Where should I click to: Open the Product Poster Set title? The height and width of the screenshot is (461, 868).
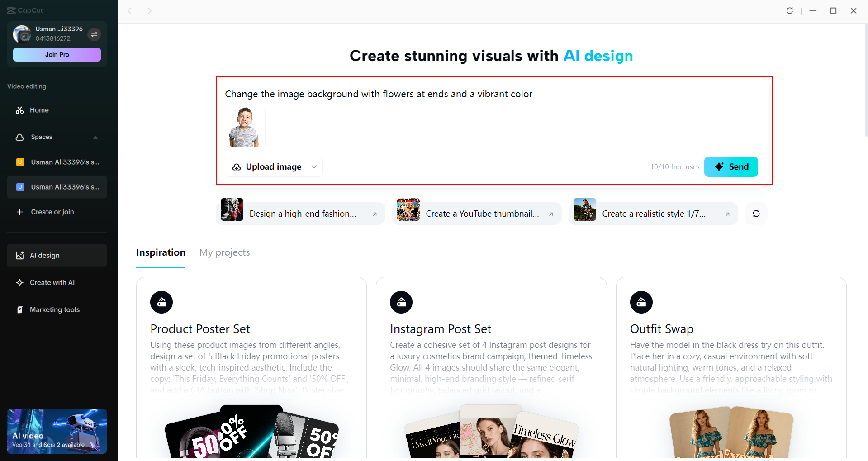pos(200,329)
